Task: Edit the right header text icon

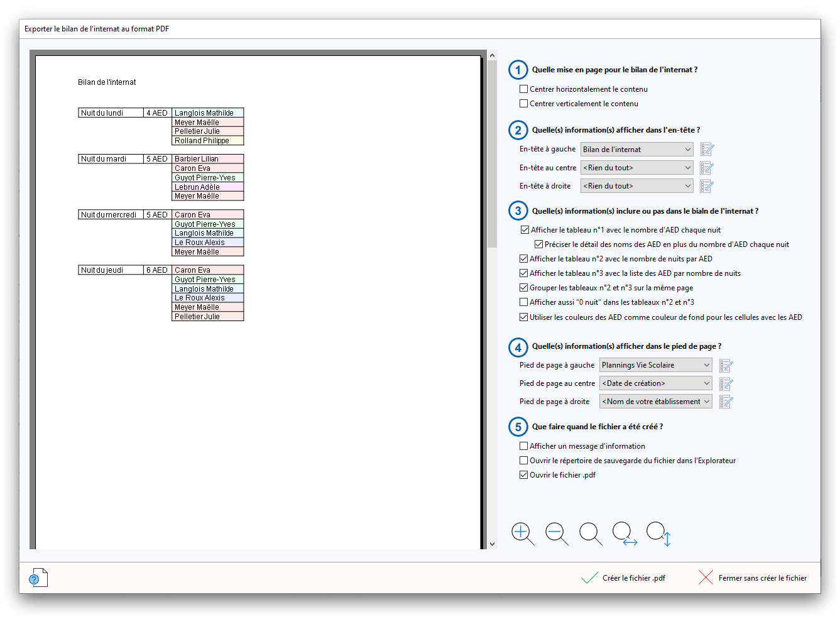Action: click(707, 186)
